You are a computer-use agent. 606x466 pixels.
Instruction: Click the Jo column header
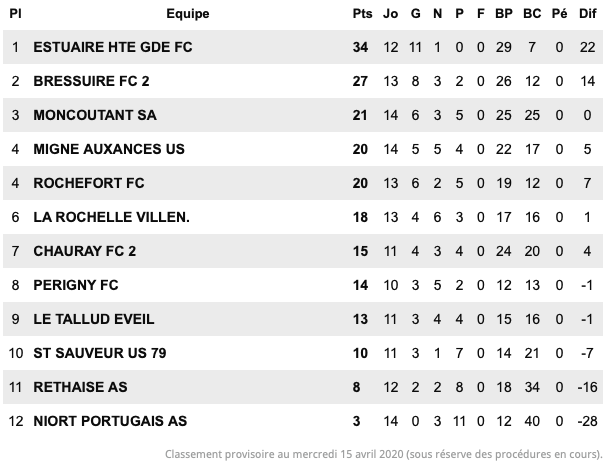[390, 14]
